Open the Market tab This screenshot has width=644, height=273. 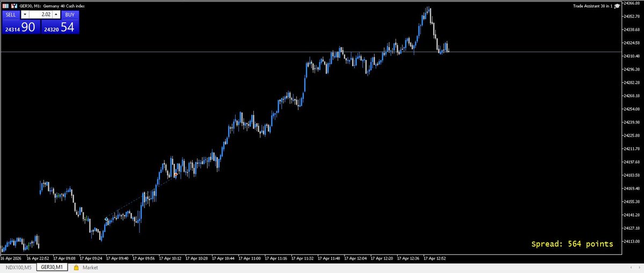90,267
